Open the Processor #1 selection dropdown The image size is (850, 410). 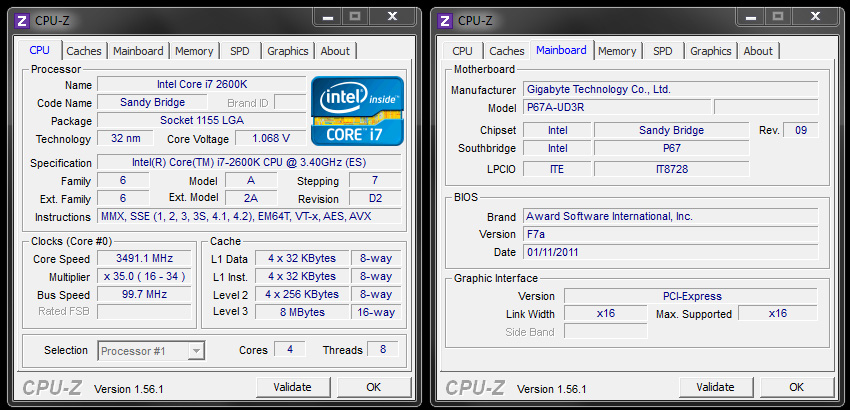point(151,351)
